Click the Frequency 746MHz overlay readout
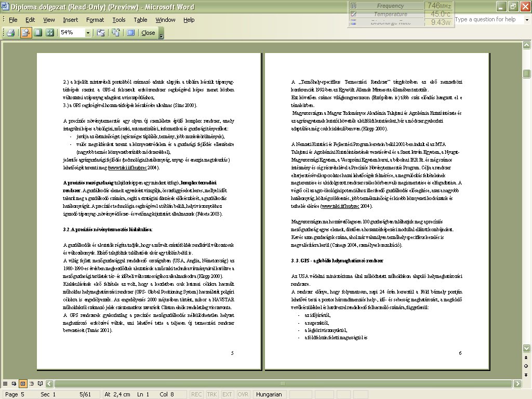 (x=402, y=6)
